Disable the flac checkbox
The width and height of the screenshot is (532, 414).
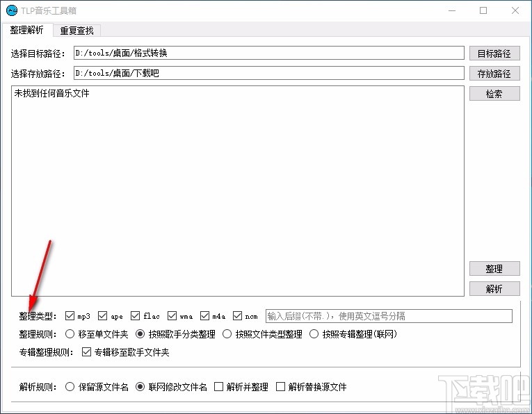tap(135, 316)
